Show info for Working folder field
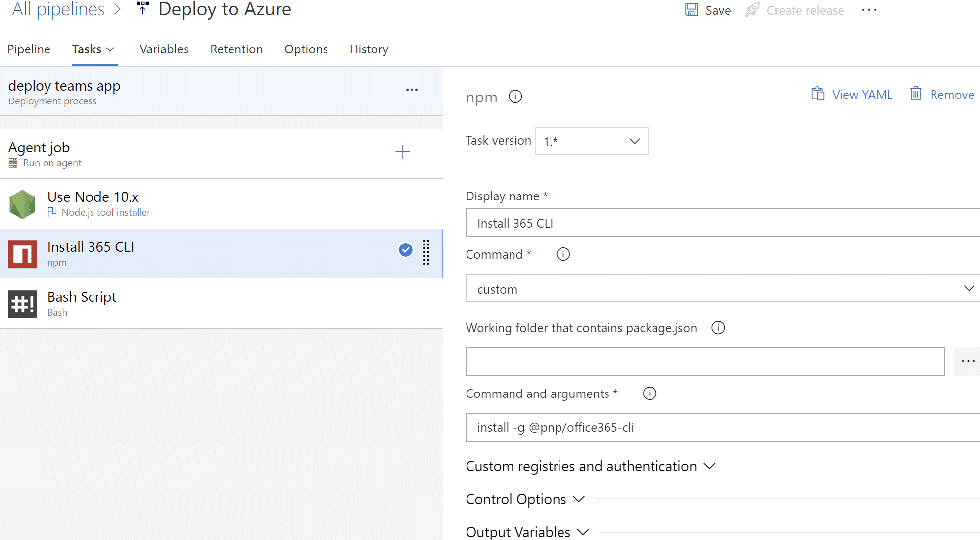This screenshot has width=980, height=540. [x=718, y=328]
